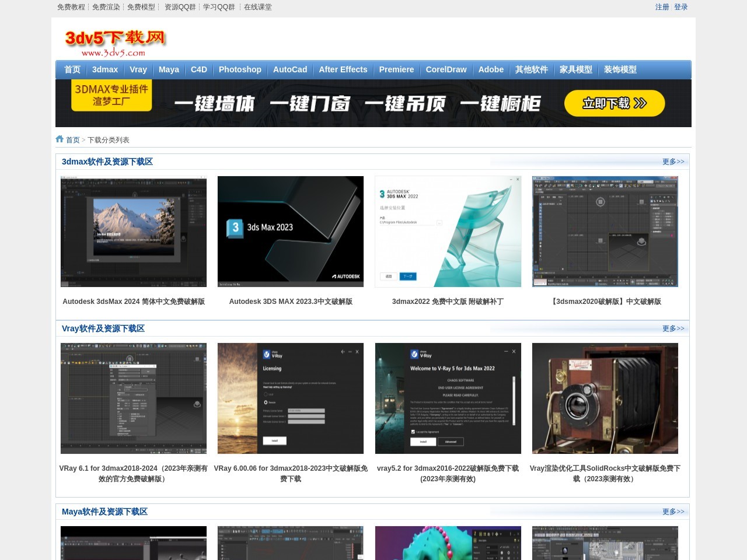747x560 pixels.
Task: Open 3dmax软件及资源下载区 section heading
Action: 107,162
